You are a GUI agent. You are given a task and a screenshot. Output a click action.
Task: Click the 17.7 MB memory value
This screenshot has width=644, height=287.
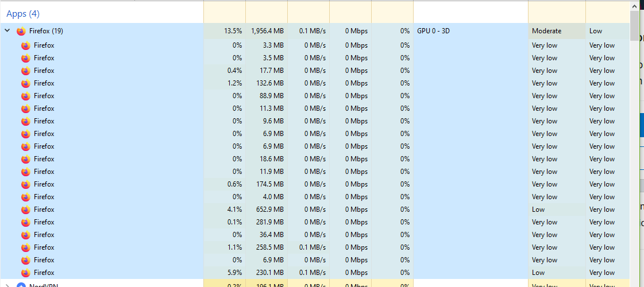(x=272, y=71)
